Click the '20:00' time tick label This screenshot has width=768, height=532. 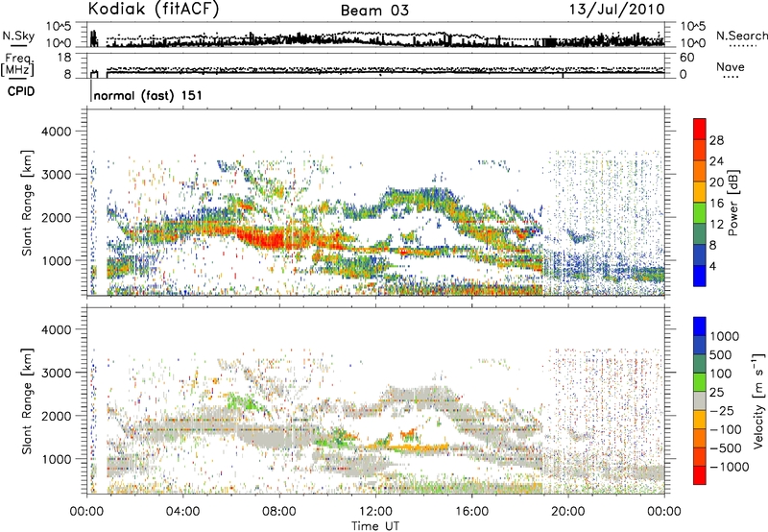click(568, 512)
